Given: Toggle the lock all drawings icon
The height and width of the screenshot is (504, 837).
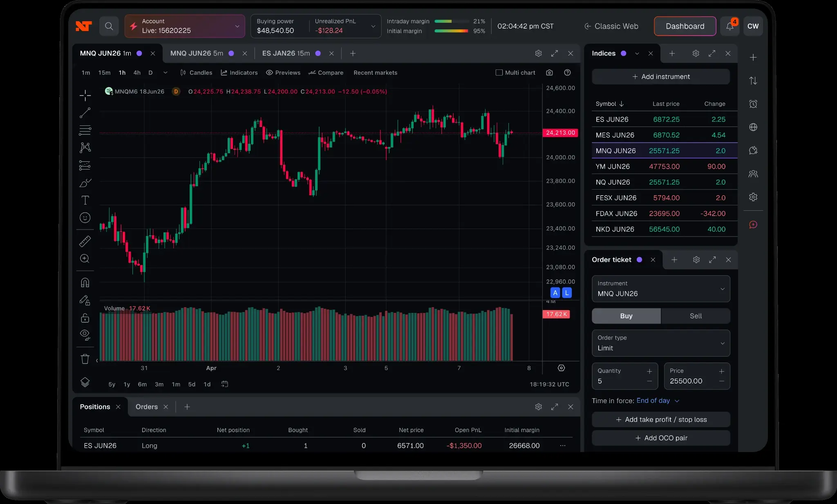Looking at the screenshot, I should tap(85, 318).
